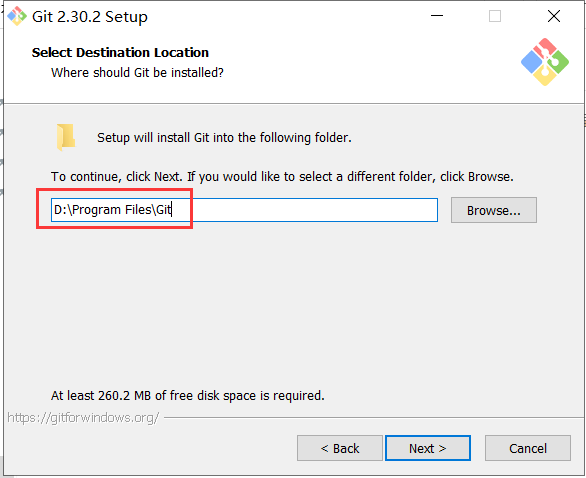Close the Git Setup window
Screen dimensions: 586x478
point(554,16)
